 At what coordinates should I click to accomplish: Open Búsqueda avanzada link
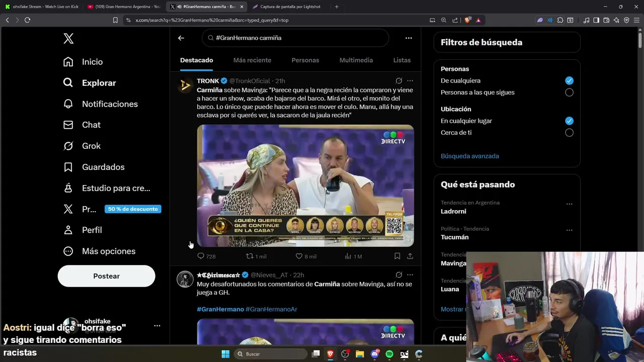[x=470, y=156]
